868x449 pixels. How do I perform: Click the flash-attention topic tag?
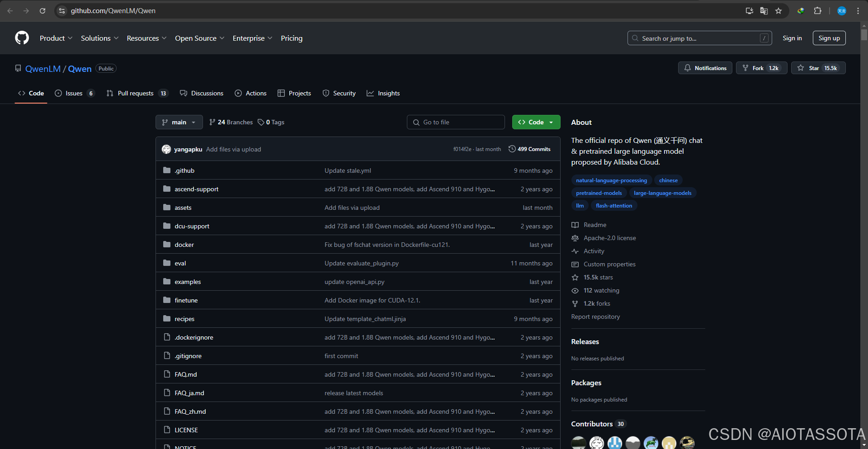coord(614,206)
